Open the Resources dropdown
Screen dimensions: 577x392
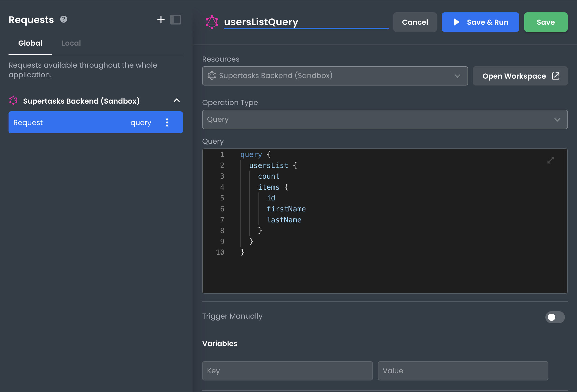click(335, 76)
